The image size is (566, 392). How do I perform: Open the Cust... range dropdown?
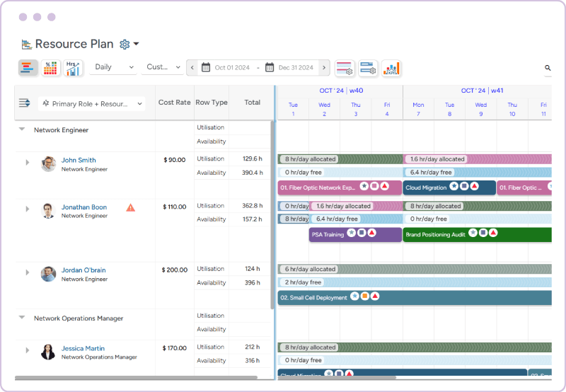click(163, 67)
